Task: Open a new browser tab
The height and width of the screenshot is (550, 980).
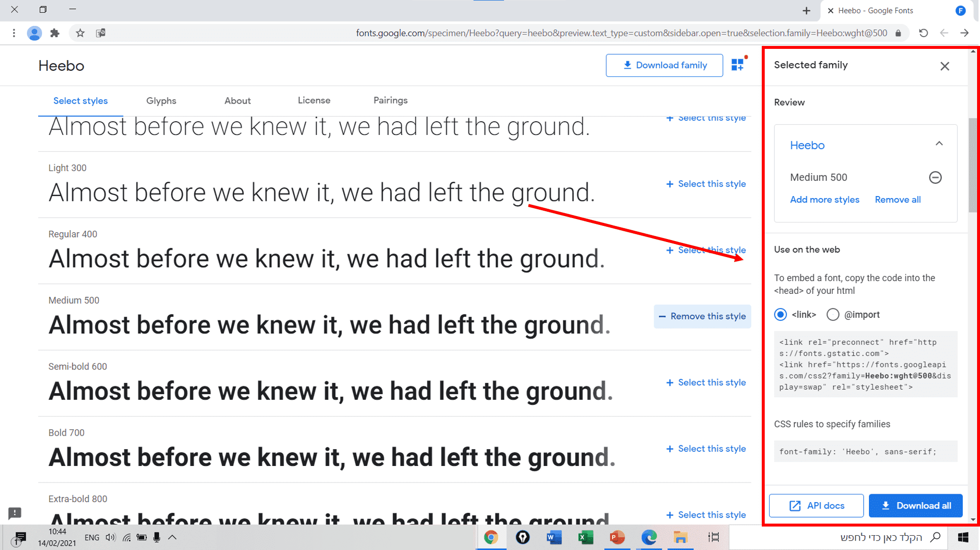Action: pos(806,10)
